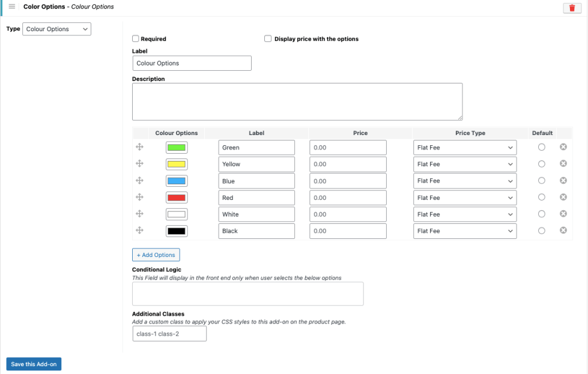Open Price Type dropdown for Black
The image size is (588, 374).
click(x=465, y=231)
